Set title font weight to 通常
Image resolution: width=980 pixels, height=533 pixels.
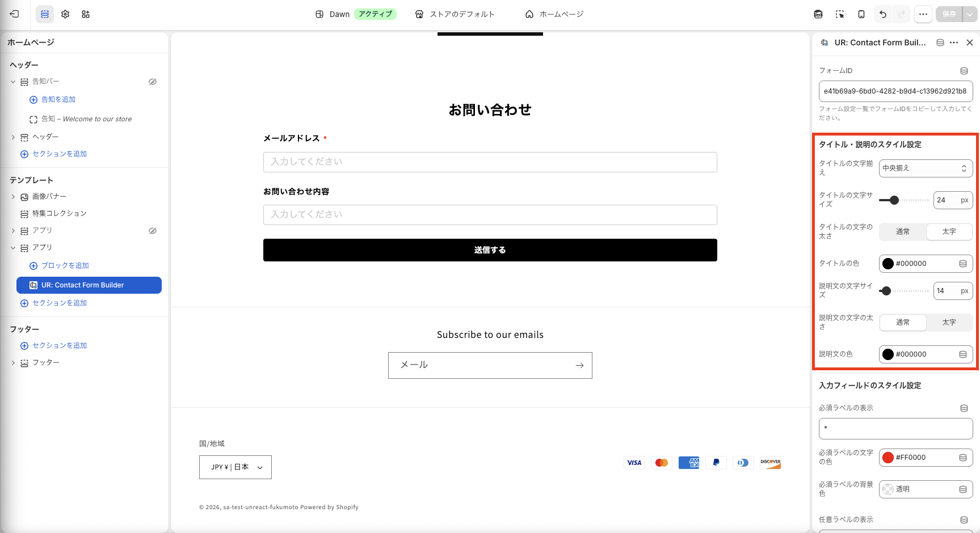(x=903, y=231)
